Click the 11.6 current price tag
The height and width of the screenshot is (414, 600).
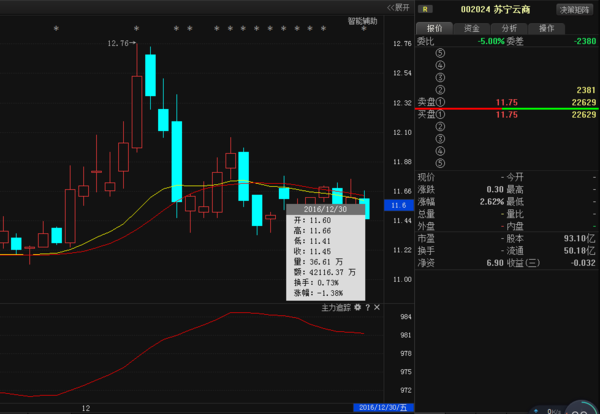click(399, 205)
